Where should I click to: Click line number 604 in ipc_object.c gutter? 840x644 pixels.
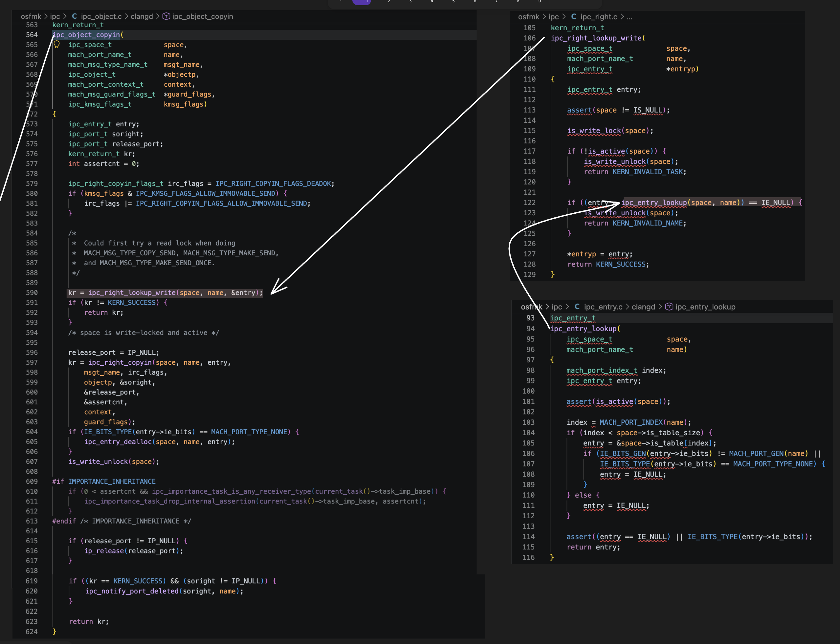32,432
